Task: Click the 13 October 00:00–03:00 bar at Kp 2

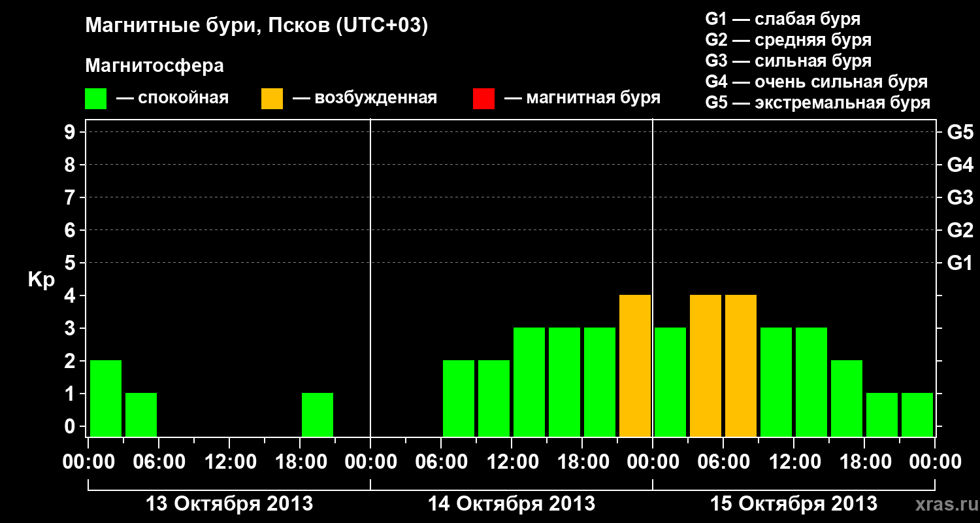Action: tap(106, 398)
